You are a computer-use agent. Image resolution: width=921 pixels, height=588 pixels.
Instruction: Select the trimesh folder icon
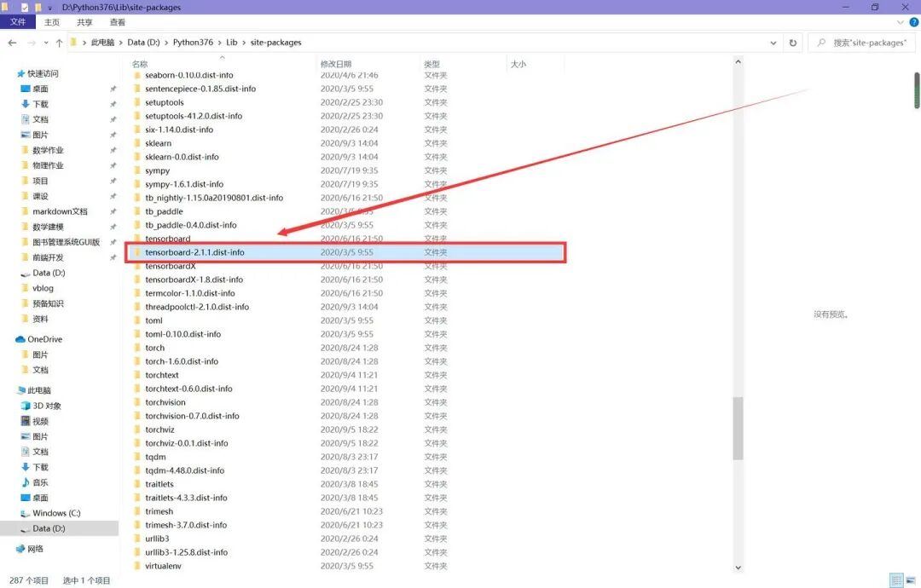click(x=136, y=511)
